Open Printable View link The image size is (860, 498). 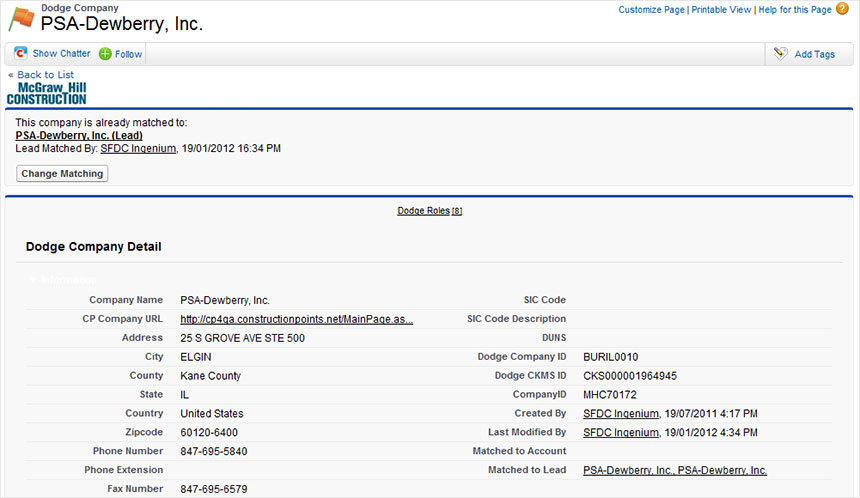(x=721, y=10)
